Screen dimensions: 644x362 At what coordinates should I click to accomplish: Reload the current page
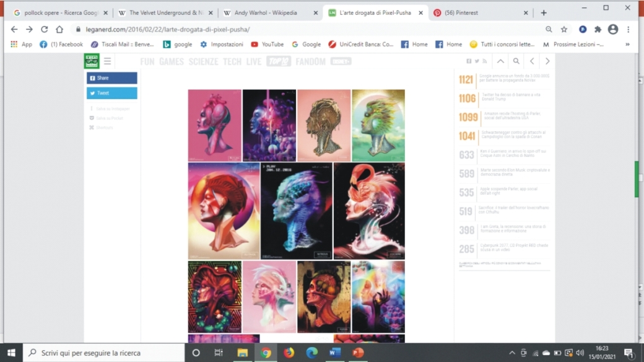[45, 29]
